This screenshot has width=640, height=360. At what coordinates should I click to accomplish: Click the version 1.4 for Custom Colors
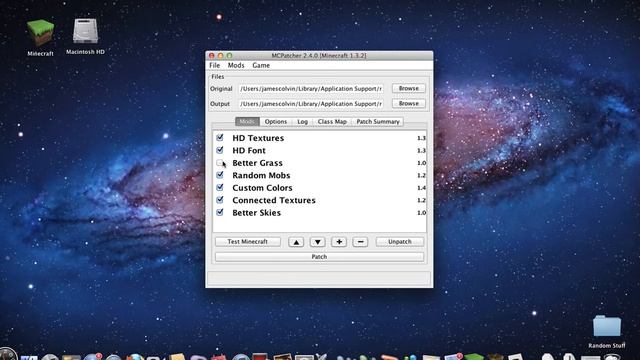421,188
